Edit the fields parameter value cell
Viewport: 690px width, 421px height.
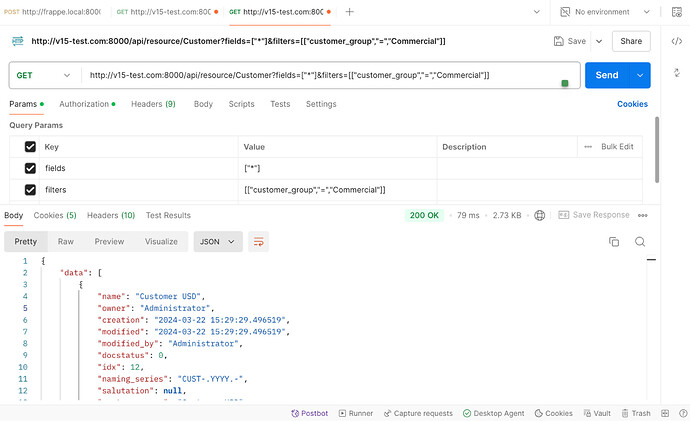coord(338,168)
